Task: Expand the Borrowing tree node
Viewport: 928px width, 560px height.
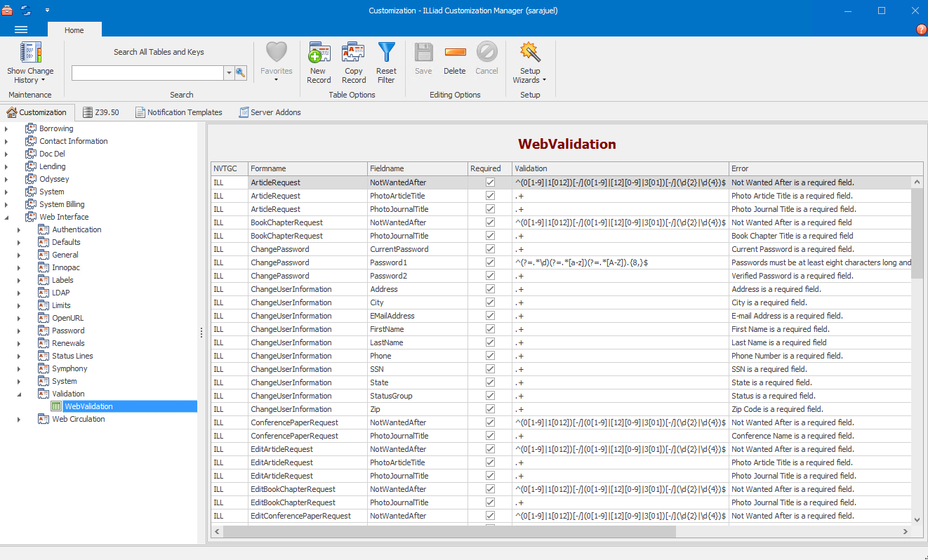Action: [7, 128]
